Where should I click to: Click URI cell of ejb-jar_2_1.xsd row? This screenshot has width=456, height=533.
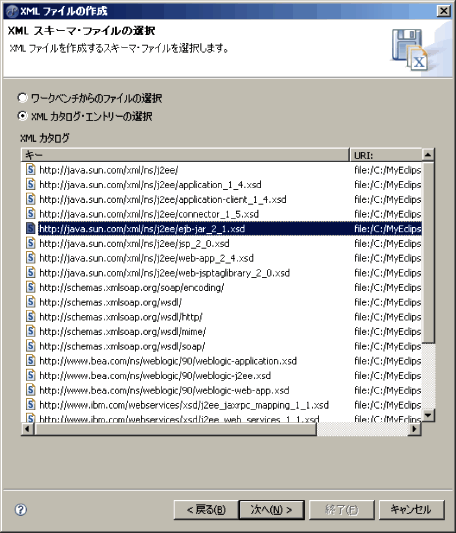pos(387,228)
